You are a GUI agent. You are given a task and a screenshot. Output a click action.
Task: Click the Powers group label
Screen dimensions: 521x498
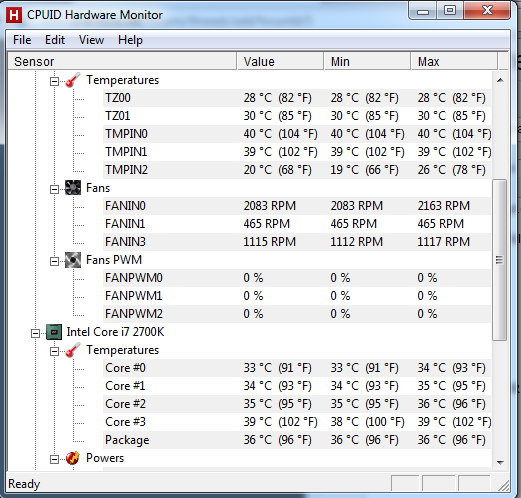click(x=105, y=458)
